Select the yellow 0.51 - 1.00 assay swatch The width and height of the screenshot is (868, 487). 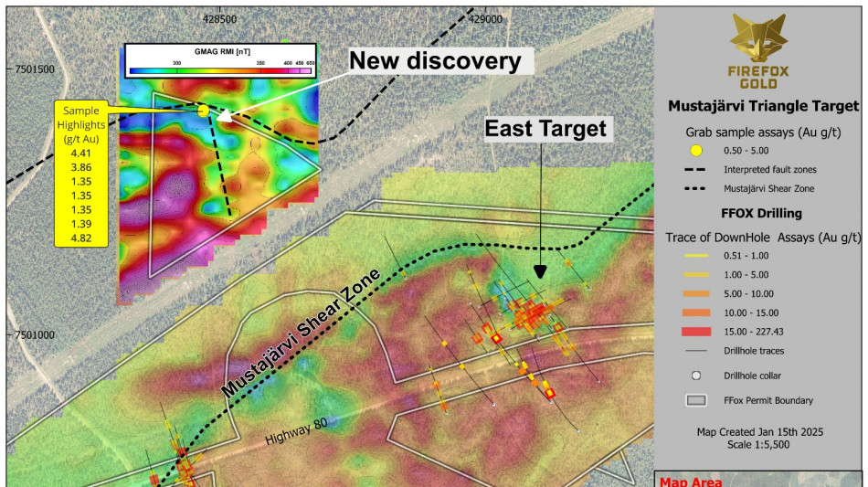click(x=696, y=256)
